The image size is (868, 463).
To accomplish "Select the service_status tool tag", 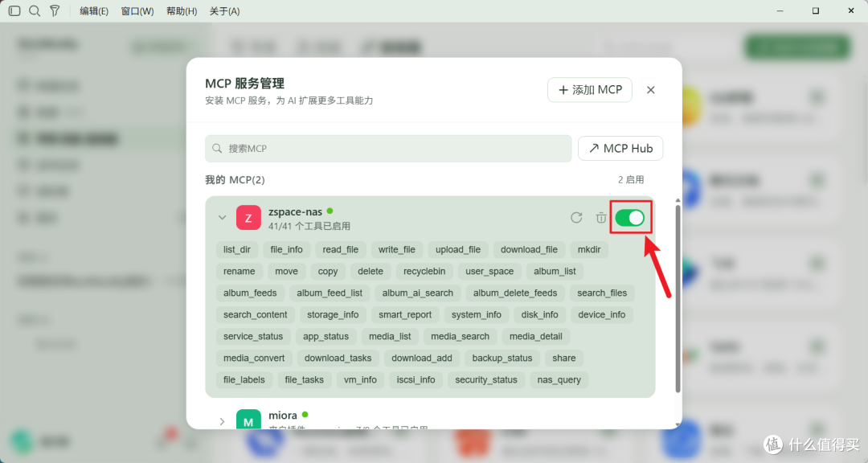I will click(x=253, y=336).
